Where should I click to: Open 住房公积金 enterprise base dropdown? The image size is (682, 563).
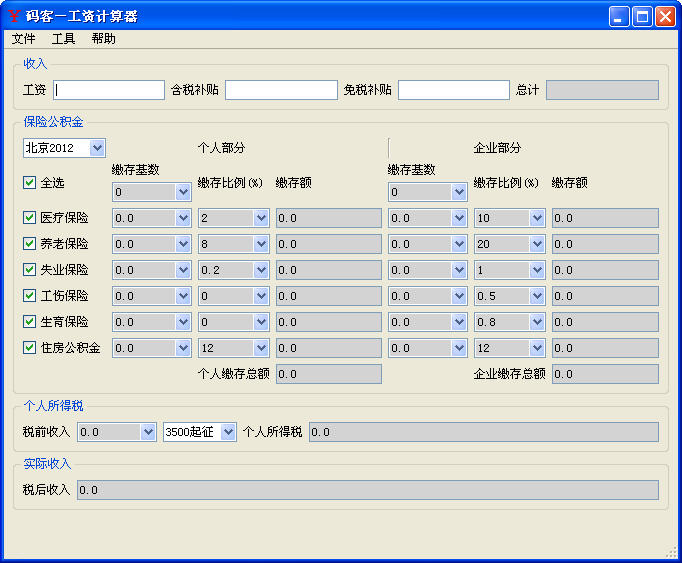click(x=428, y=349)
